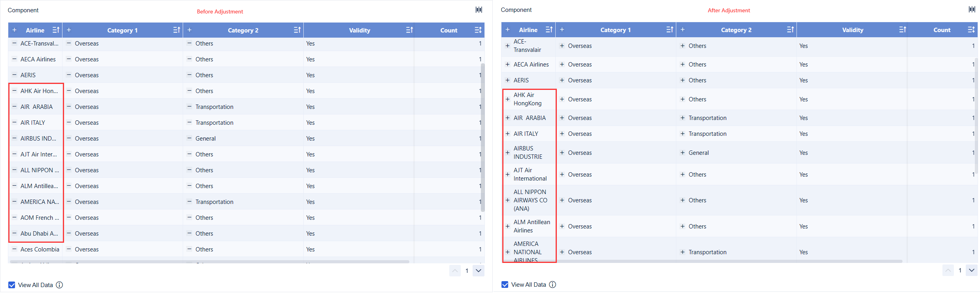This screenshot has height=295, width=980.
Task: Sort Category 2 column in Before Adjustment table
Action: coord(297,30)
